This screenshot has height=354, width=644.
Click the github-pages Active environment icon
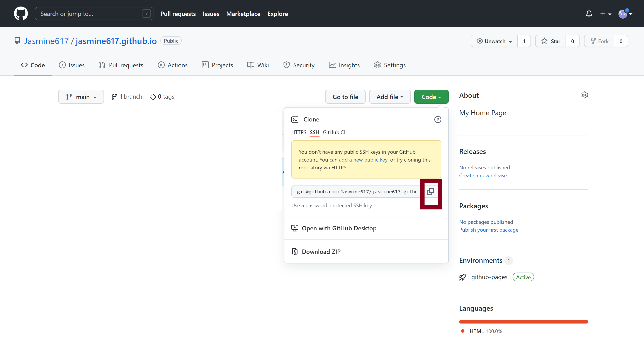pyautogui.click(x=463, y=277)
